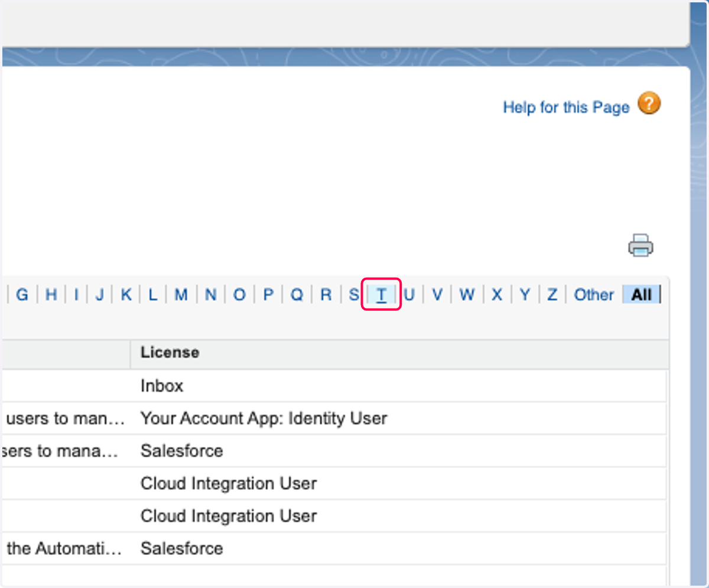Filter the list by letter J
This screenshot has height=588, width=709.
pos(99,294)
